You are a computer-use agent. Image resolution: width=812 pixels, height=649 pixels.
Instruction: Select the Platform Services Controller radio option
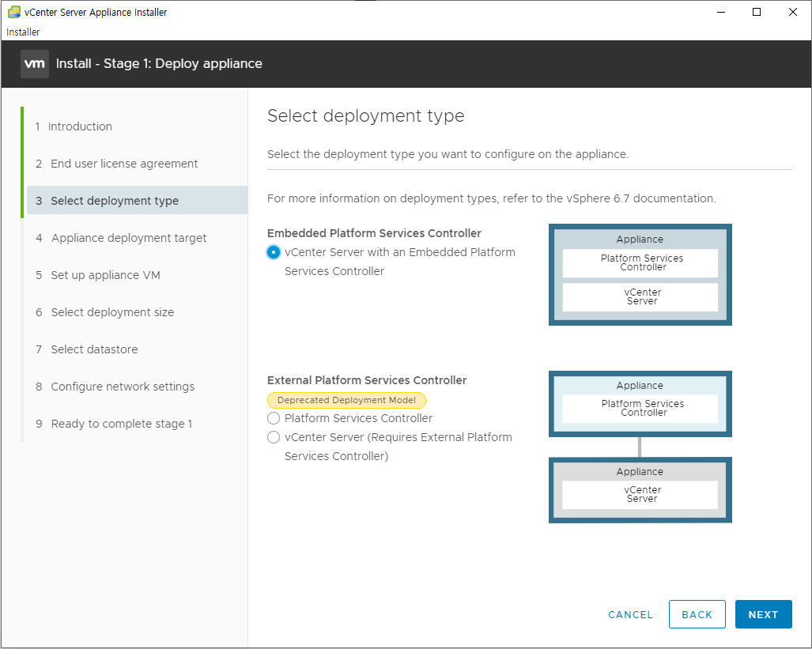point(274,418)
